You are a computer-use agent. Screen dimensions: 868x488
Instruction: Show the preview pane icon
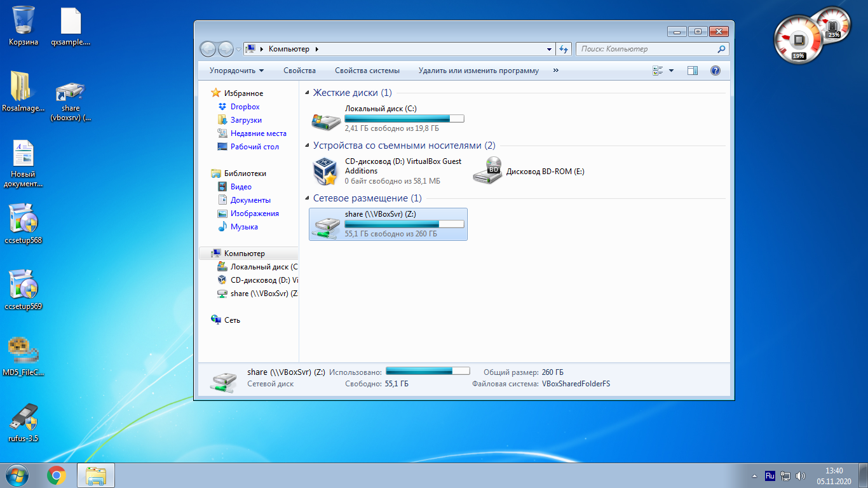693,71
